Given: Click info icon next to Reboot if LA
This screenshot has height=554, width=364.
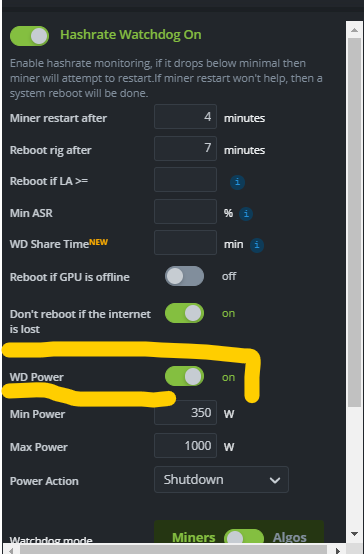Looking at the screenshot, I should (237, 182).
